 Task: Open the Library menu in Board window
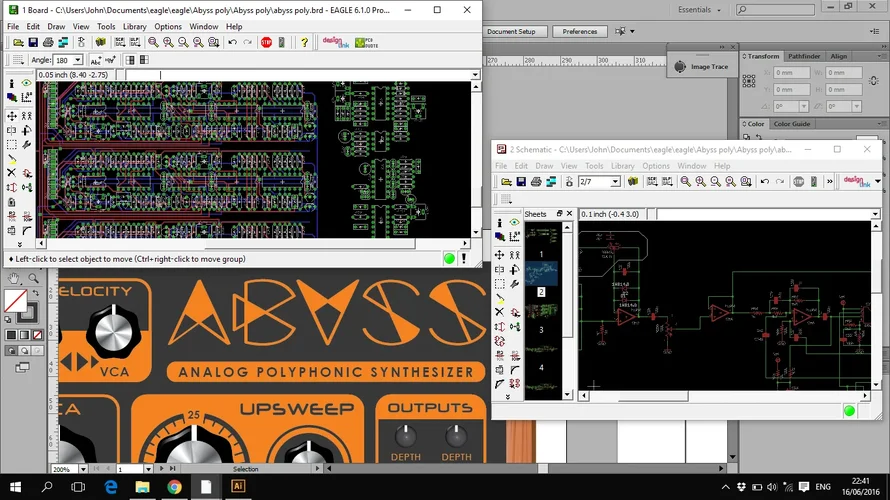pos(134,27)
